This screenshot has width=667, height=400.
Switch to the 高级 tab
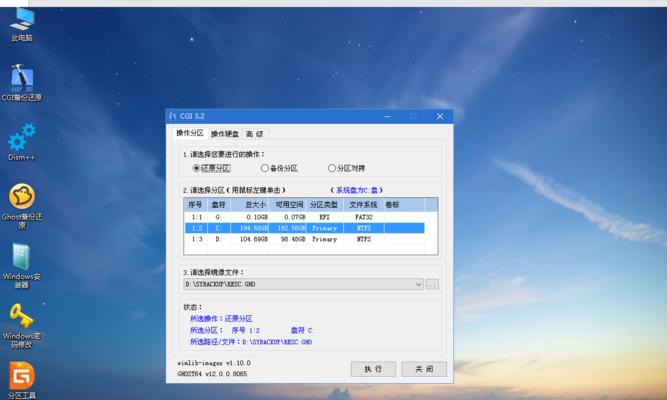coord(255,134)
